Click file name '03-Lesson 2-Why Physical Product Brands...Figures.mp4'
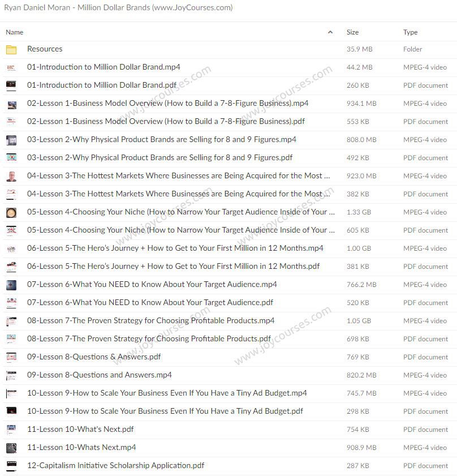 [161, 140]
